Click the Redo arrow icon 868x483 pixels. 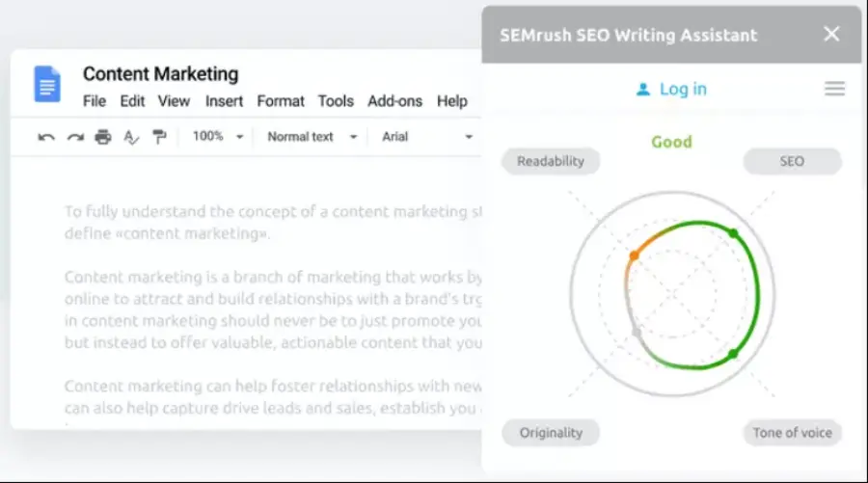pos(74,137)
